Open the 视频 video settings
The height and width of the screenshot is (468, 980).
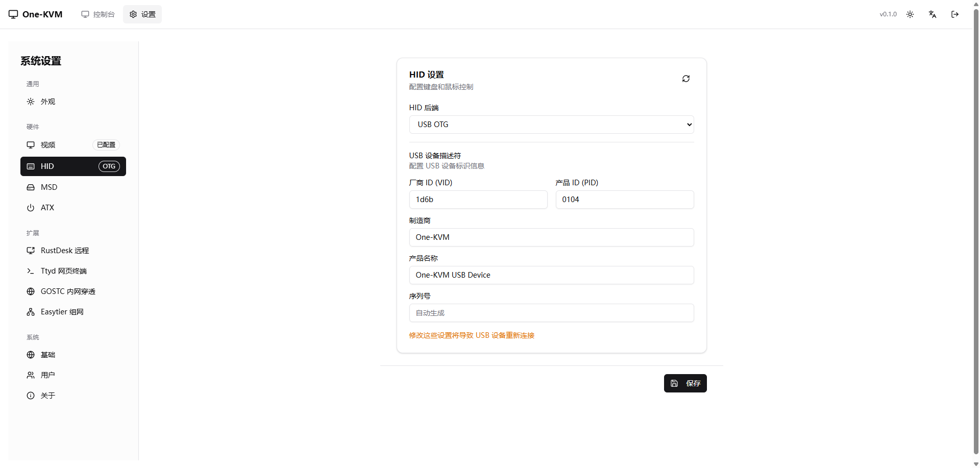pyautogui.click(x=48, y=145)
